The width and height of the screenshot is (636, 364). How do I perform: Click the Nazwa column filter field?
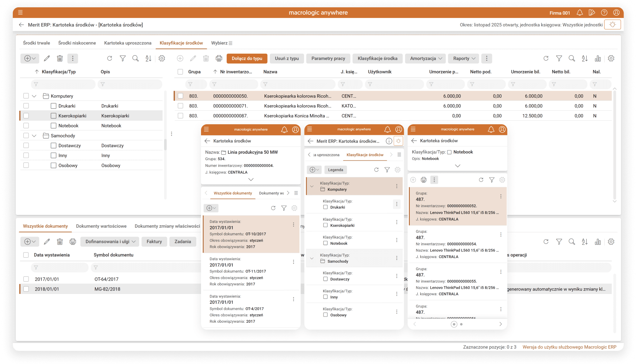coord(298,84)
